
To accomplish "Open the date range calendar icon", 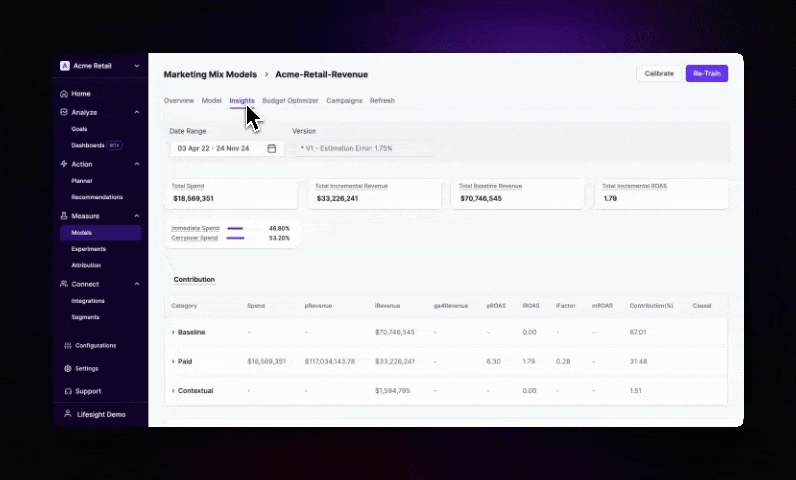I will click(x=272, y=149).
